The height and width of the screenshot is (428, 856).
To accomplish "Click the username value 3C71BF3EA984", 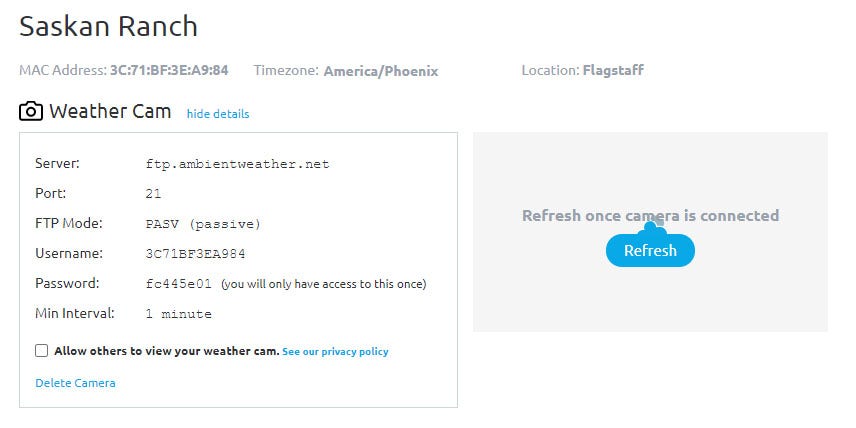I will (195, 254).
